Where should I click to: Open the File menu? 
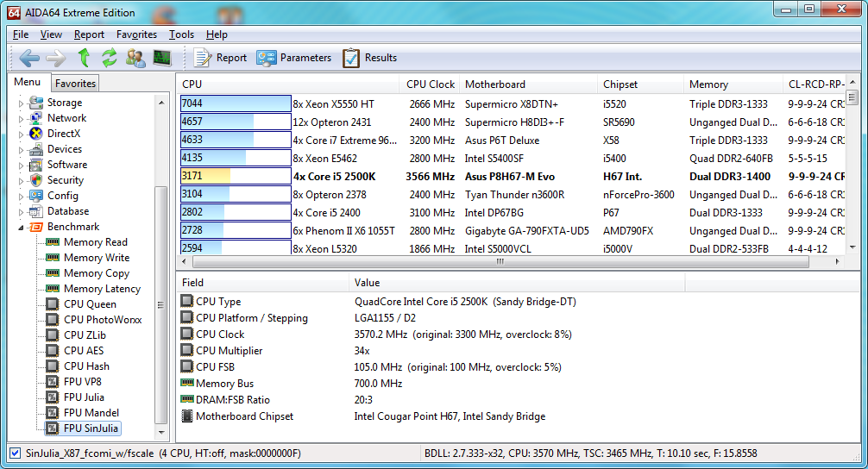(x=21, y=34)
